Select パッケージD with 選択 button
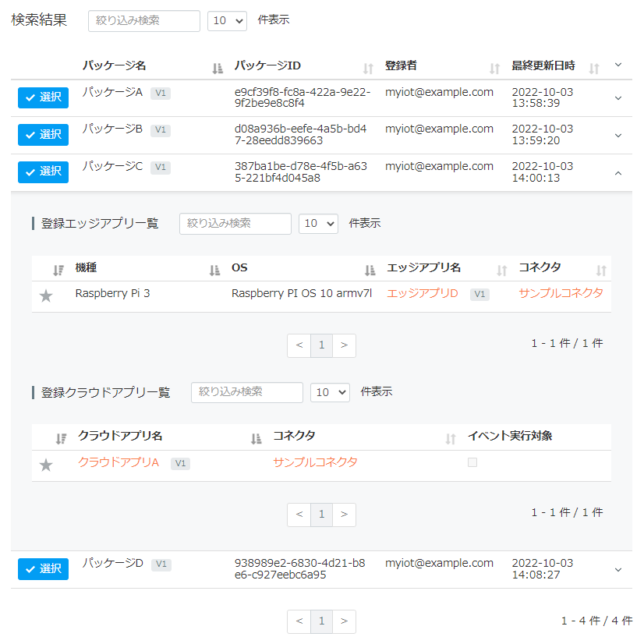Image resolution: width=644 pixels, height=644 pixels. pos(43,569)
